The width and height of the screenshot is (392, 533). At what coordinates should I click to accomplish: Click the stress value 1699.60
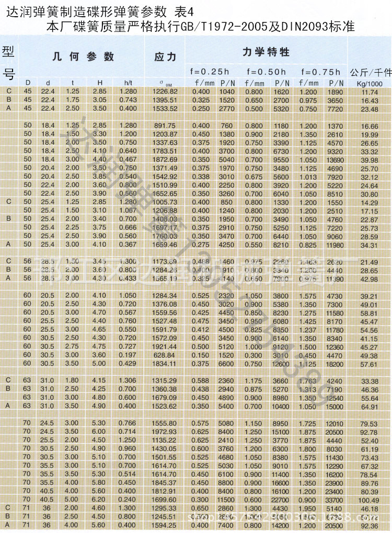(x=165, y=500)
